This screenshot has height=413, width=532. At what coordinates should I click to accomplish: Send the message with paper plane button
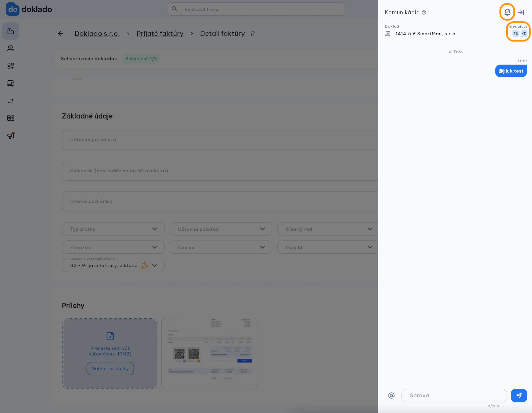[519, 395]
